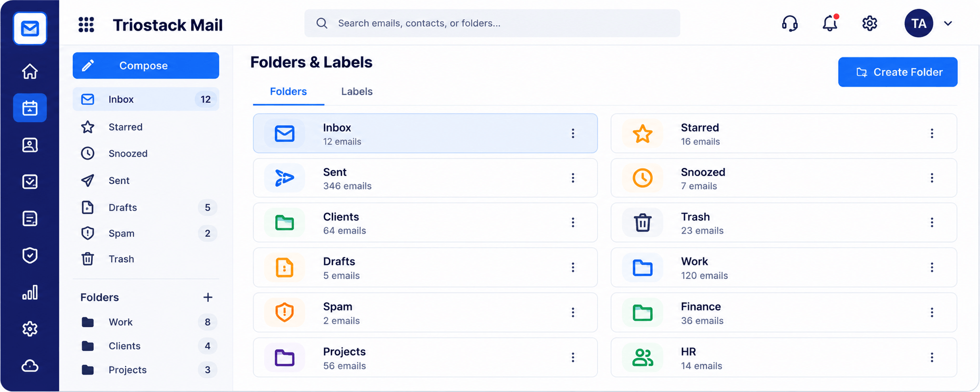
Task: Open notes icon in left rail
Action: point(30,218)
